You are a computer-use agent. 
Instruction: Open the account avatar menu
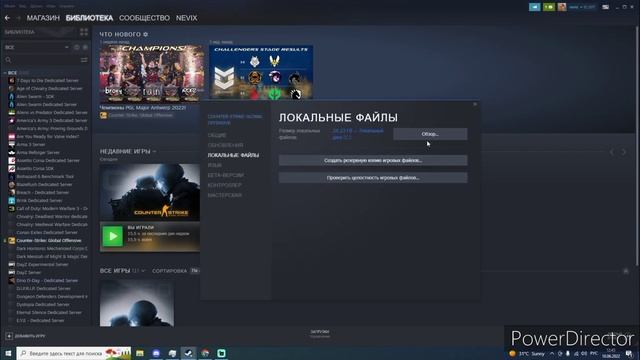click(562, 7)
